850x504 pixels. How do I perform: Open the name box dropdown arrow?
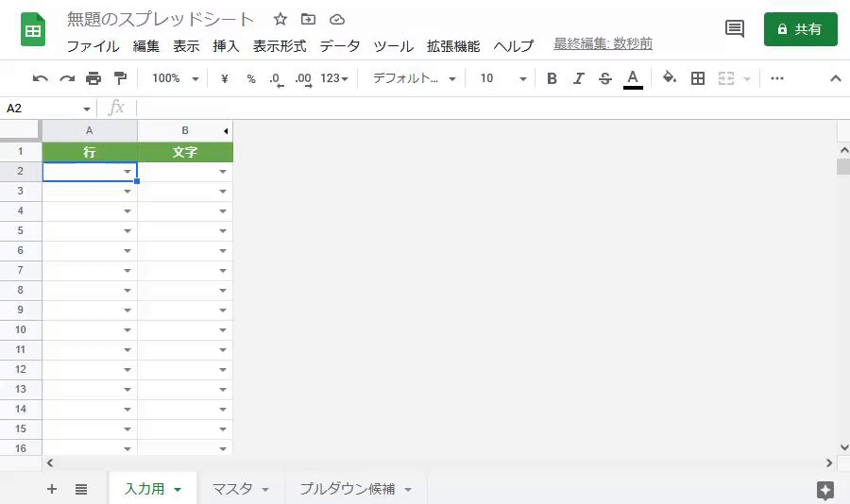point(86,109)
